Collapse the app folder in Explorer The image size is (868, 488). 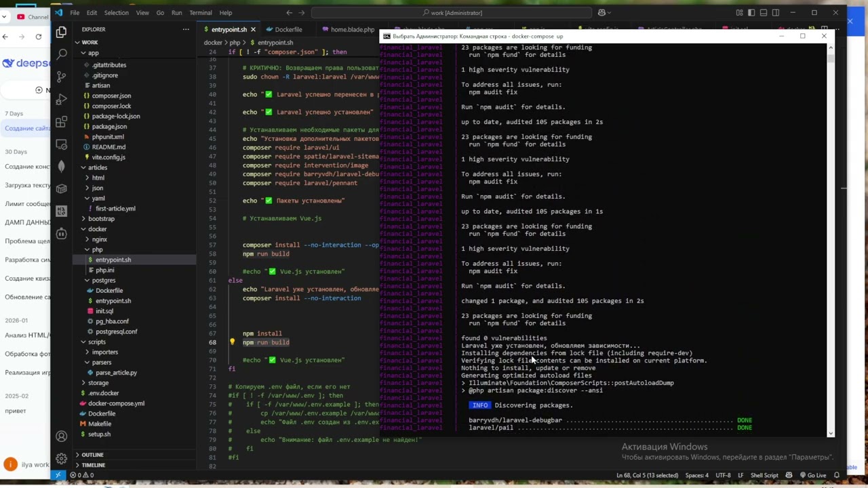93,53
